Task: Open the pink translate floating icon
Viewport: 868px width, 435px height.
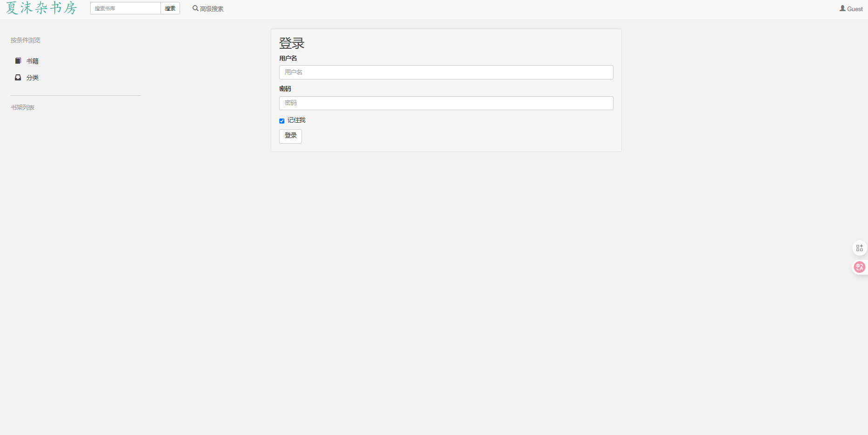Action: 860,267
